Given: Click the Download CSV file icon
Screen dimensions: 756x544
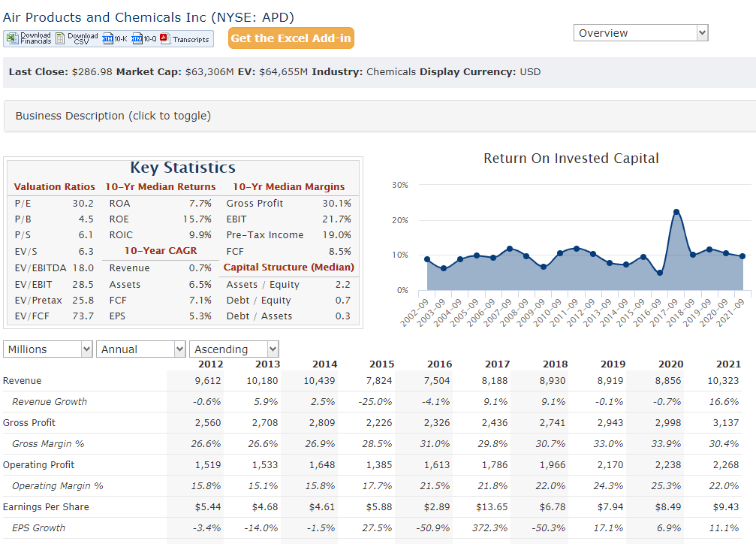Looking at the screenshot, I should [x=60, y=38].
